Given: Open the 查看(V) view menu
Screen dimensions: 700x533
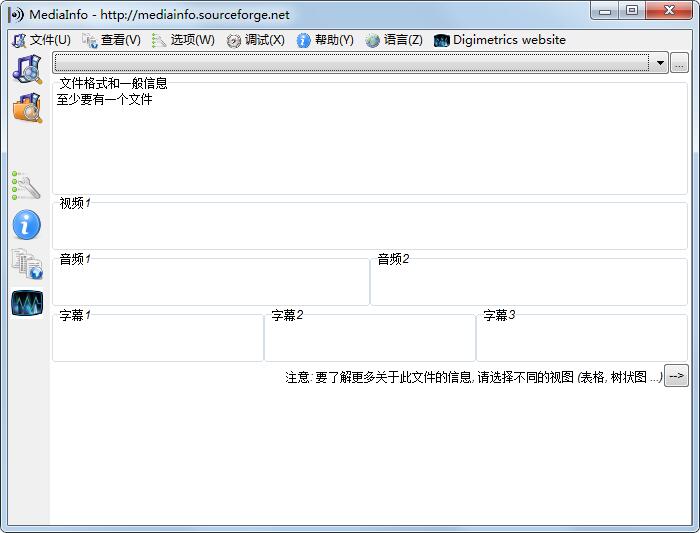Looking at the screenshot, I should point(111,40).
